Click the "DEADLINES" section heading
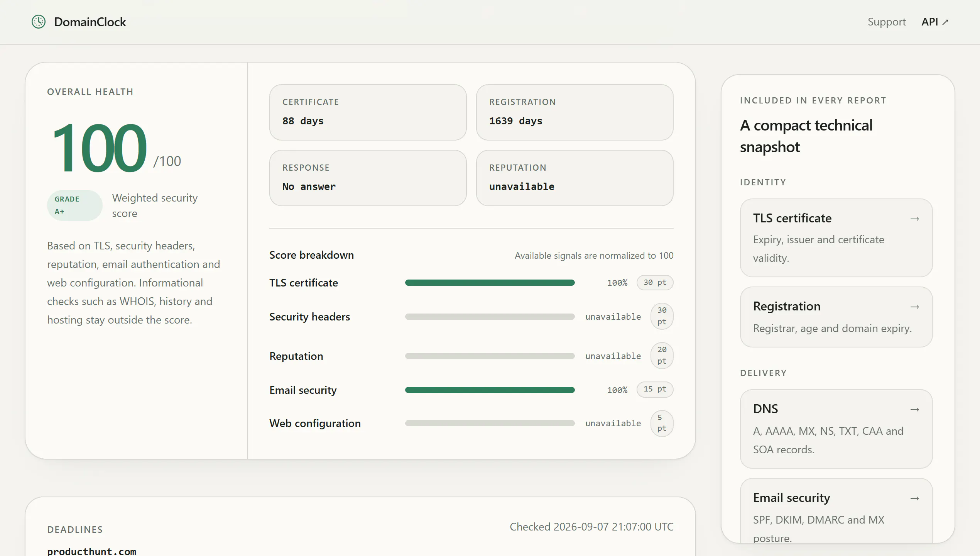Image resolution: width=980 pixels, height=556 pixels. coord(75,530)
